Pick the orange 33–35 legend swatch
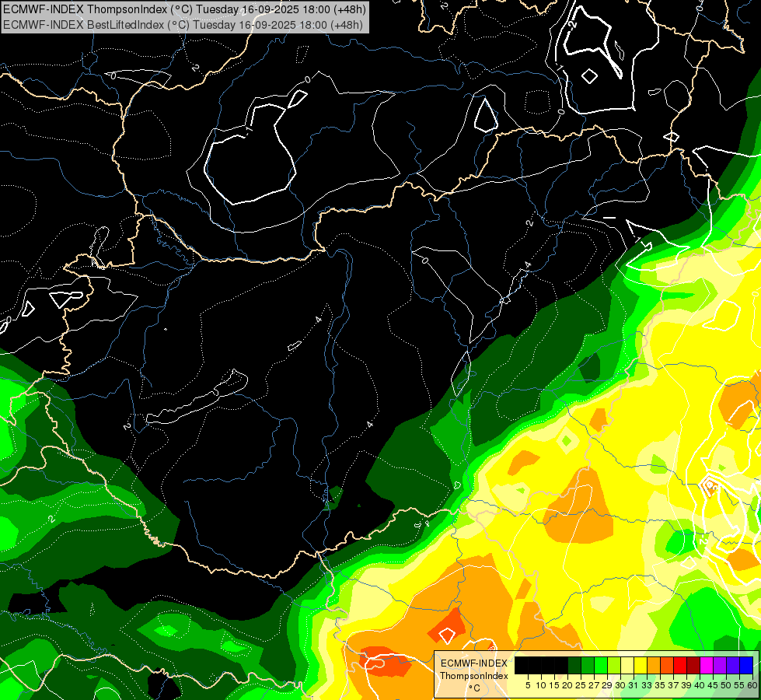This screenshot has height=700, width=761. click(x=654, y=666)
